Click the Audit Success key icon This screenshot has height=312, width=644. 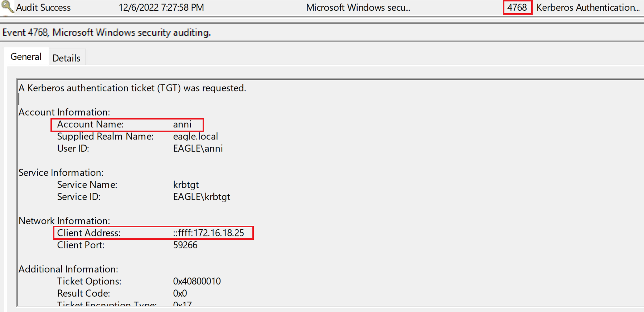(x=7, y=7)
